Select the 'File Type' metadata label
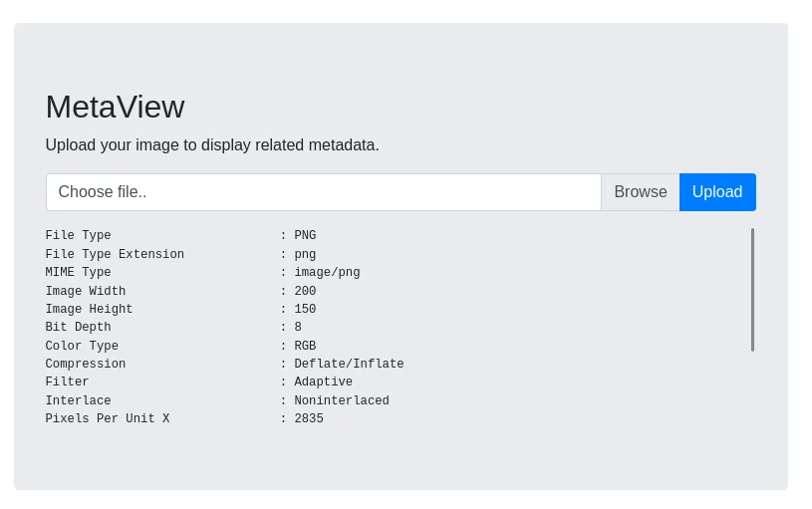Screen dimensions: 812x509 point(78,236)
